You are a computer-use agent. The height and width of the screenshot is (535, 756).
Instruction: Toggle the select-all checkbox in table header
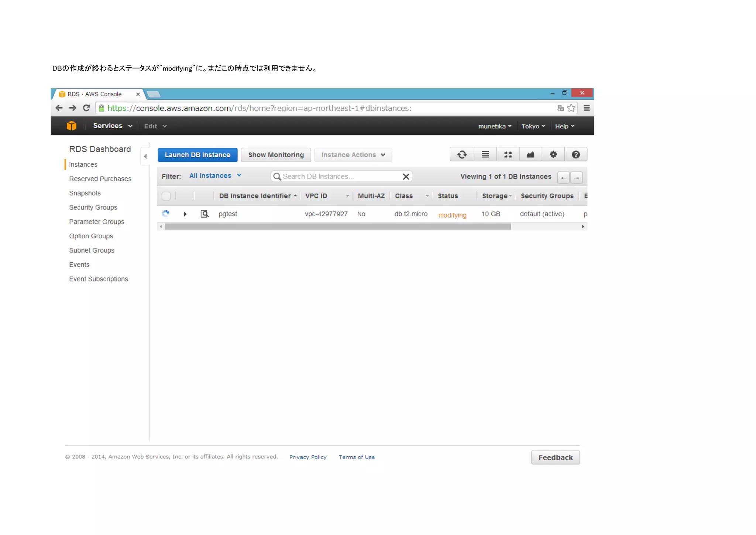[166, 196]
